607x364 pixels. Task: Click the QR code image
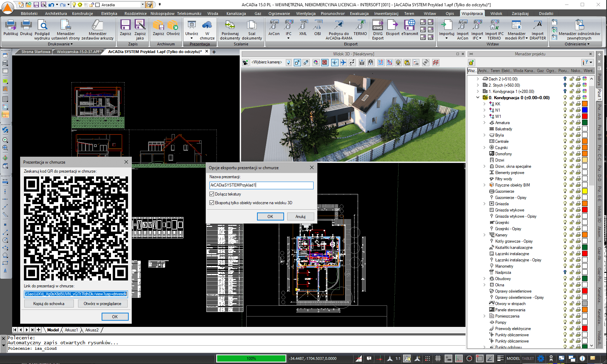[76, 228]
